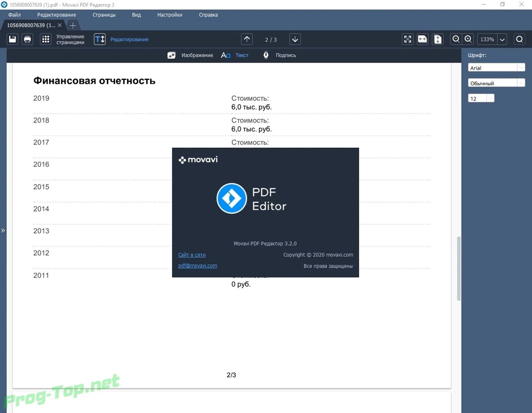The image size is (532, 413).
Task: Click the 2015 year row text
Action: pyautogui.click(x=41, y=187)
